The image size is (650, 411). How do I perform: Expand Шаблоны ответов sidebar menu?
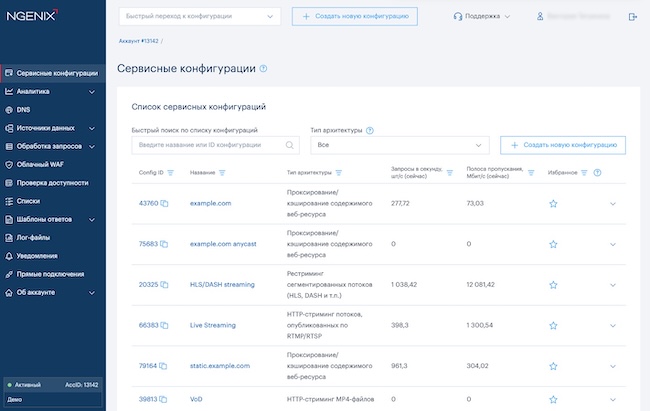53,219
